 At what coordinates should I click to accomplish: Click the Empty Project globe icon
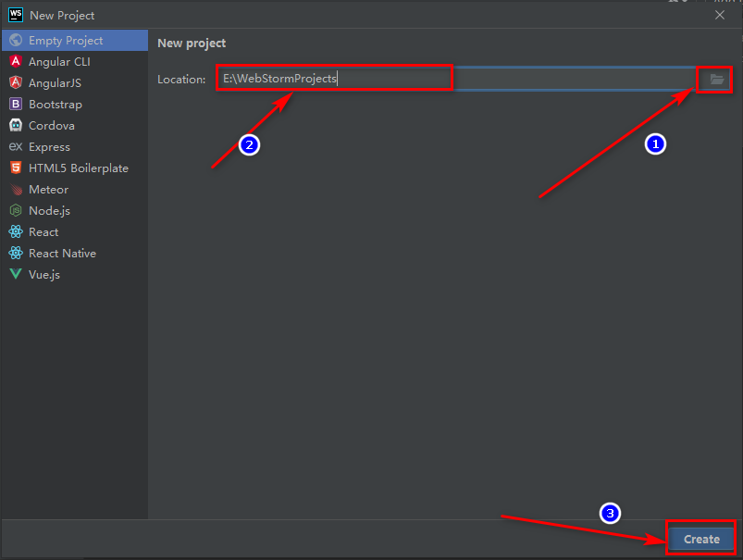pos(16,41)
